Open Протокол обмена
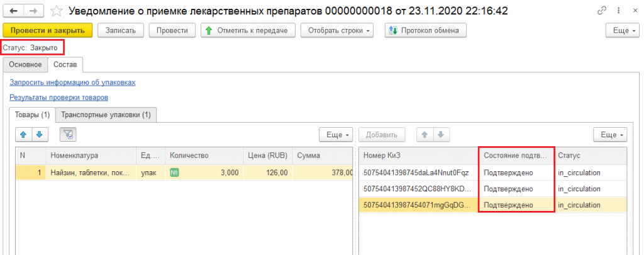The width and height of the screenshot is (644, 255). [x=426, y=30]
